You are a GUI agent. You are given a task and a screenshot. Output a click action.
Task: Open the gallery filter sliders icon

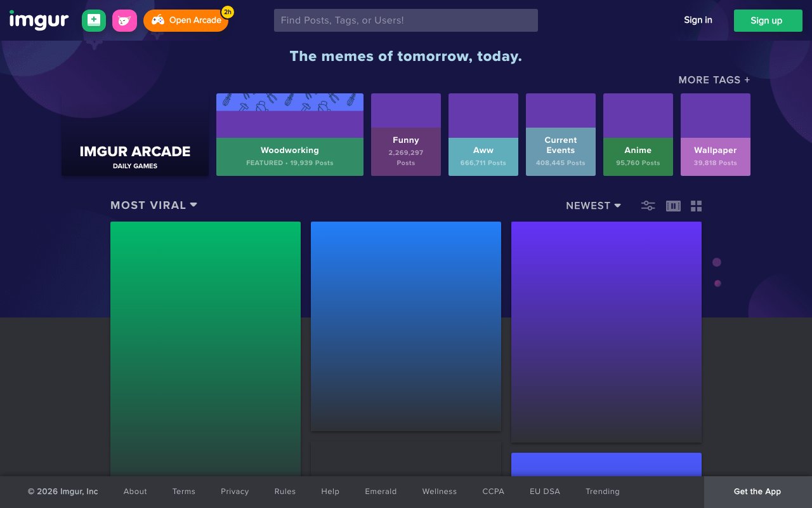pos(648,206)
